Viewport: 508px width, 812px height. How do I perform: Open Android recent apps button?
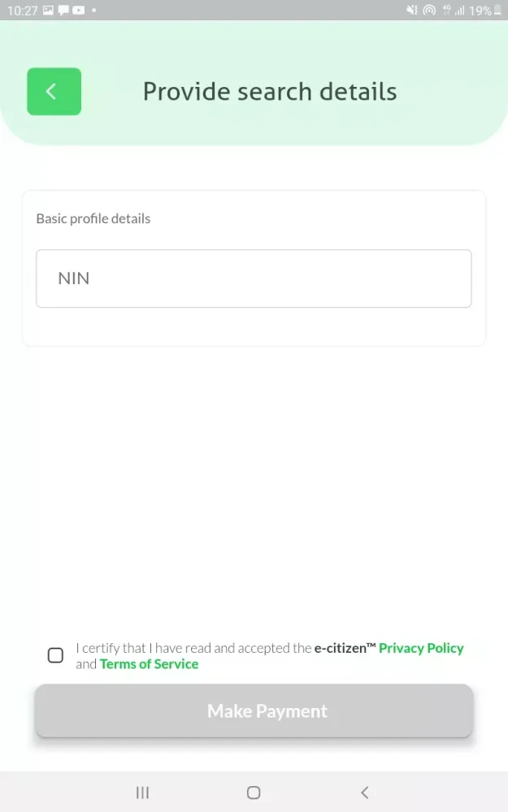142,793
